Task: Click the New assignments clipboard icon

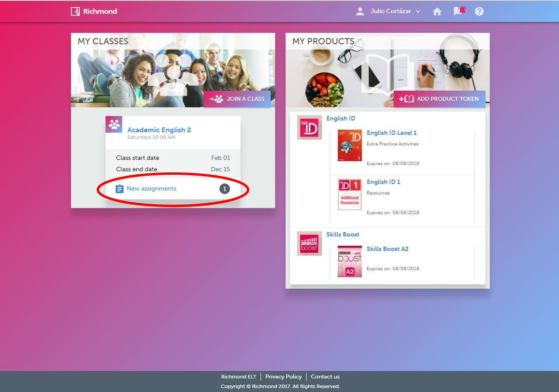Action: 119,189
